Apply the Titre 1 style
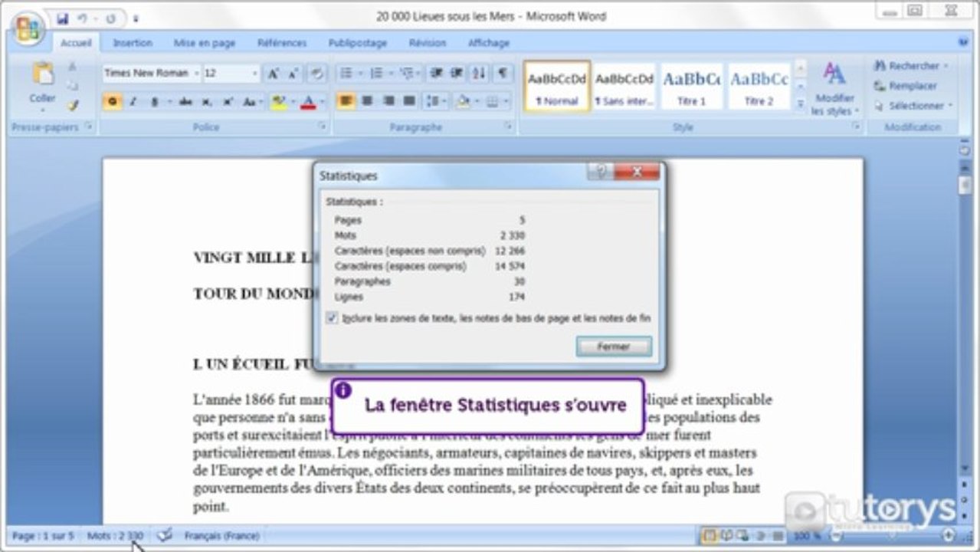This screenshot has height=552, width=980. 691,86
